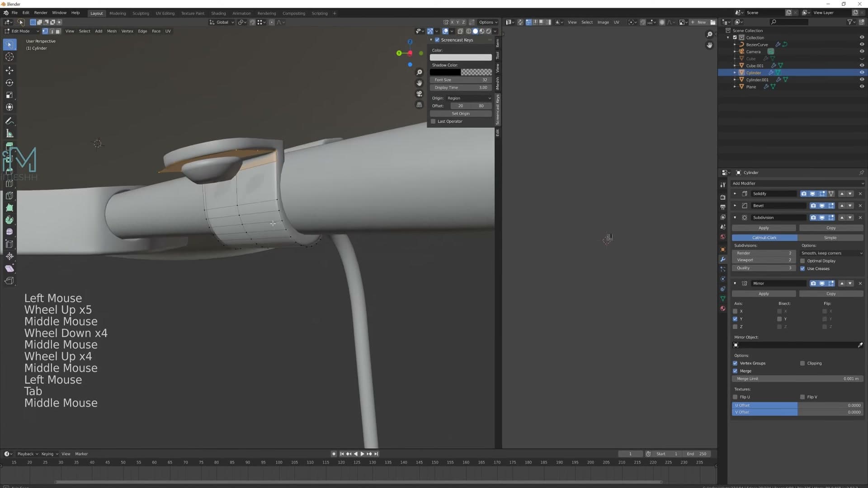Open Smooth, keep corners dropdown
This screenshot has height=488, width=868.
point(831,253)
